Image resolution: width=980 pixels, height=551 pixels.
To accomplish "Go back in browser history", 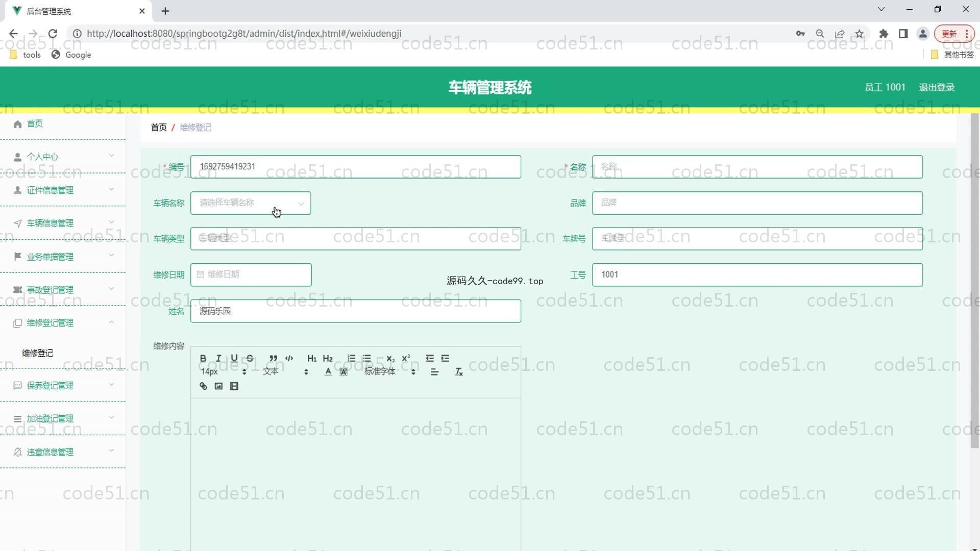I will [13, 34].
